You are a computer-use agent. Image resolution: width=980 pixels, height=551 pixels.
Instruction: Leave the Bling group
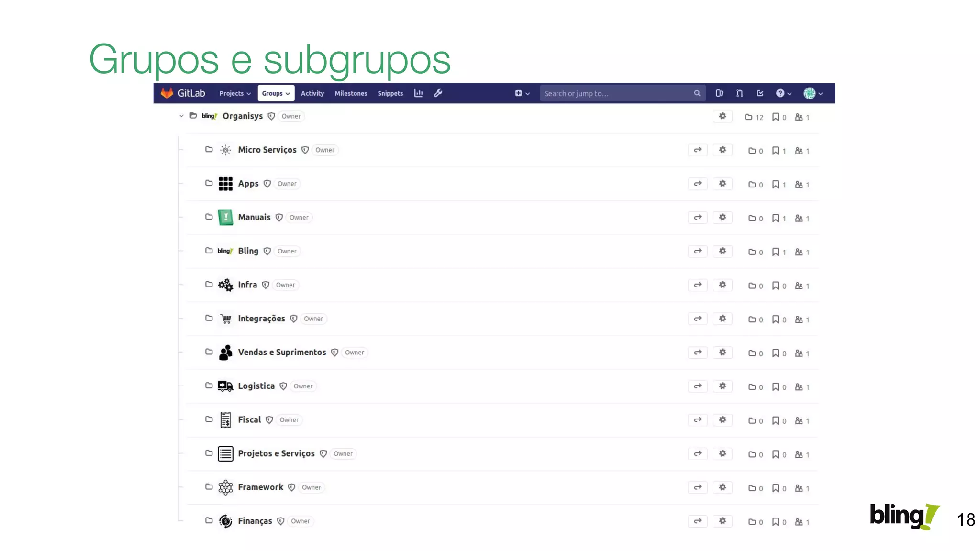coord(698,251)
